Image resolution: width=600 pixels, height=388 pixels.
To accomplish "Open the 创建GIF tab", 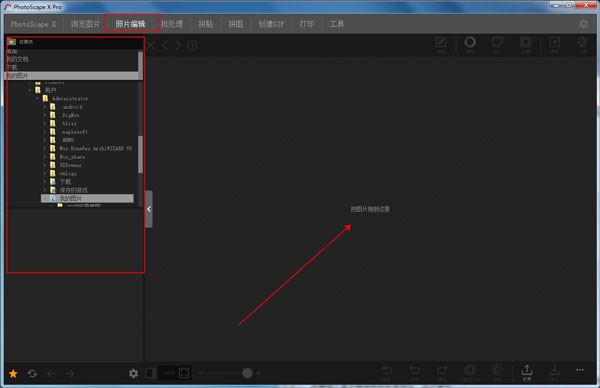I will click(x=271, y=24).
